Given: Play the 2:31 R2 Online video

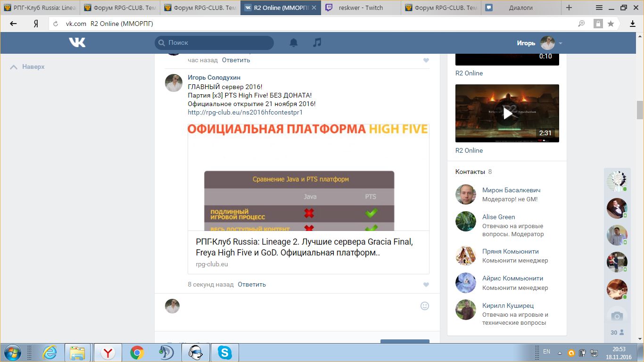Looking at the screenshot, I should pyautogui.click(x=507, y=113).
